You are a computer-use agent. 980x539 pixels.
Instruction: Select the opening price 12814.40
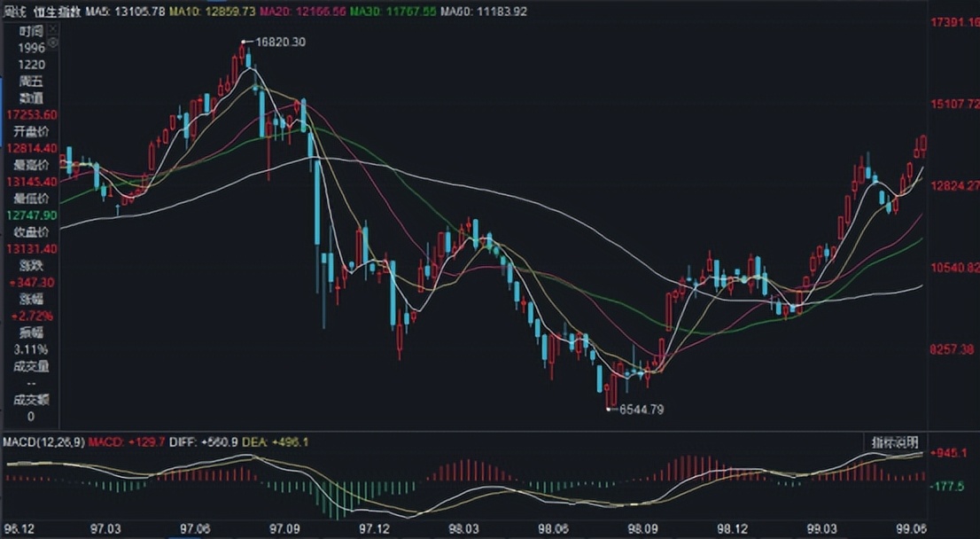tap(32, 148)
